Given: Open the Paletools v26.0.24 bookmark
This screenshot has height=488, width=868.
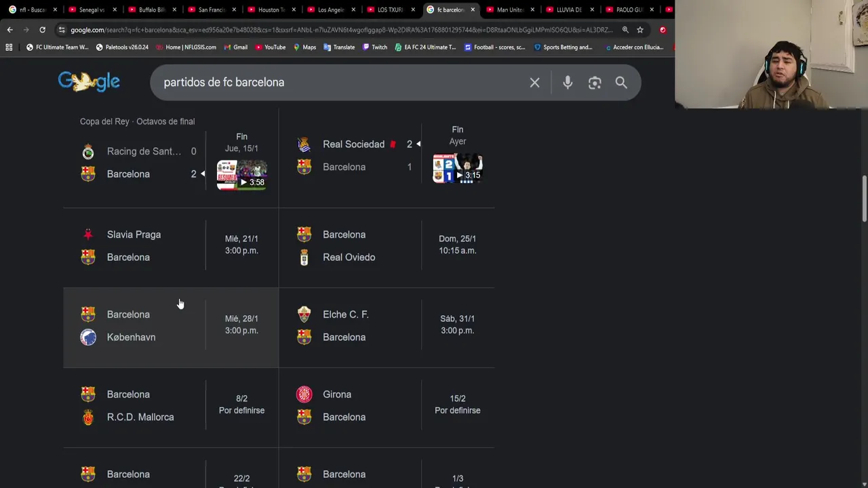Looking at the screenshot, I should [x=122, y=47].
